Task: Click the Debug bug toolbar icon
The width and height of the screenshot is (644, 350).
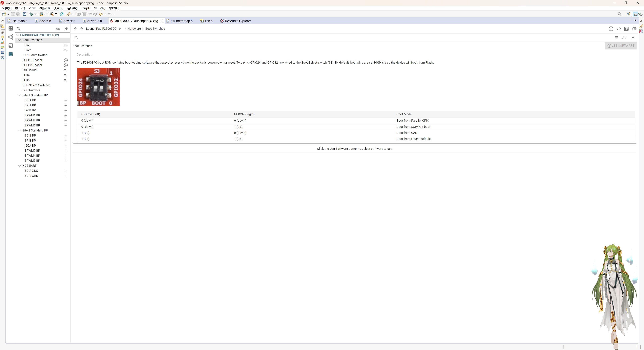Action: [32, 14]
